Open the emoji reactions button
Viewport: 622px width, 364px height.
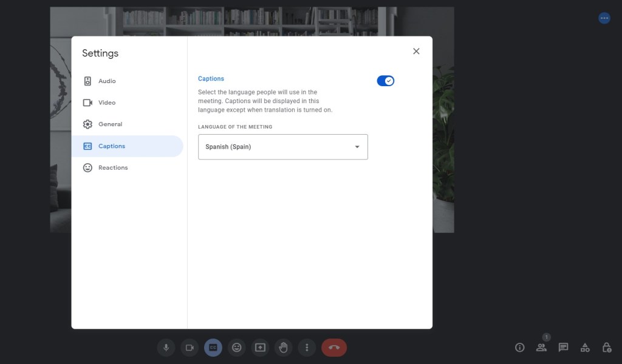tap(237, 348)
